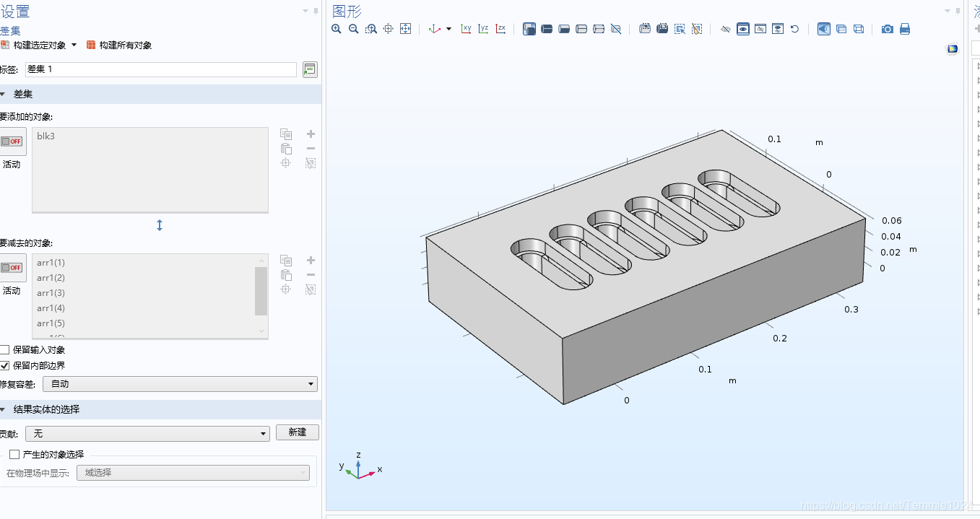Screen dimensions: 980x519
Task: Tick the resulting objects selection checkbox
Action: [14, 455]
